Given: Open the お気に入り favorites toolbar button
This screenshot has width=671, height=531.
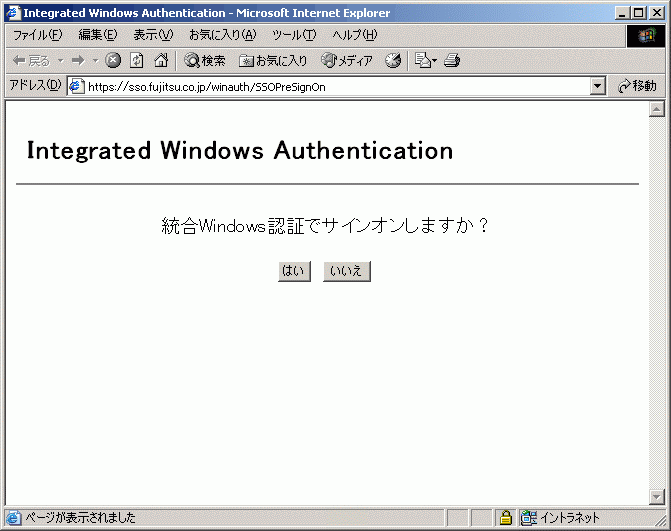Looking at the screenshot, I should coord(273,61).
